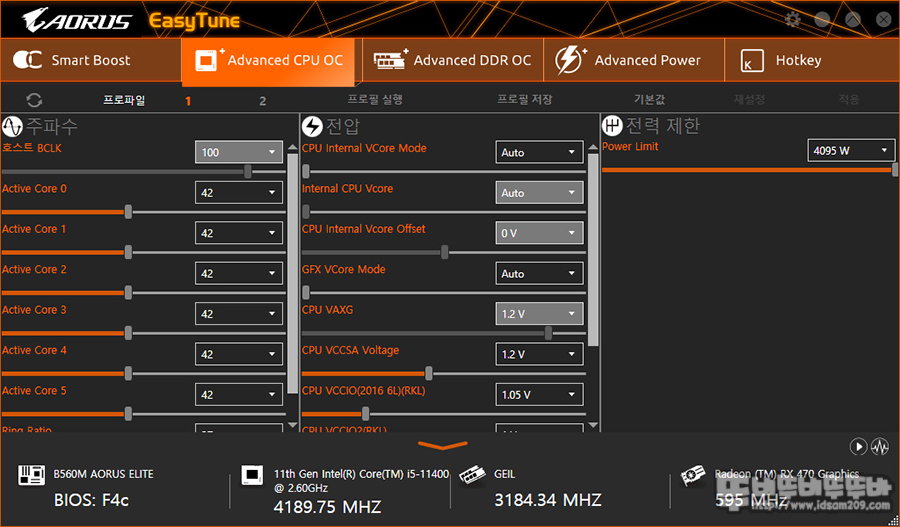This screenshot has height=527, width=900.
Task: Click the Hotkey keyboard key icon
Action: 752,60
